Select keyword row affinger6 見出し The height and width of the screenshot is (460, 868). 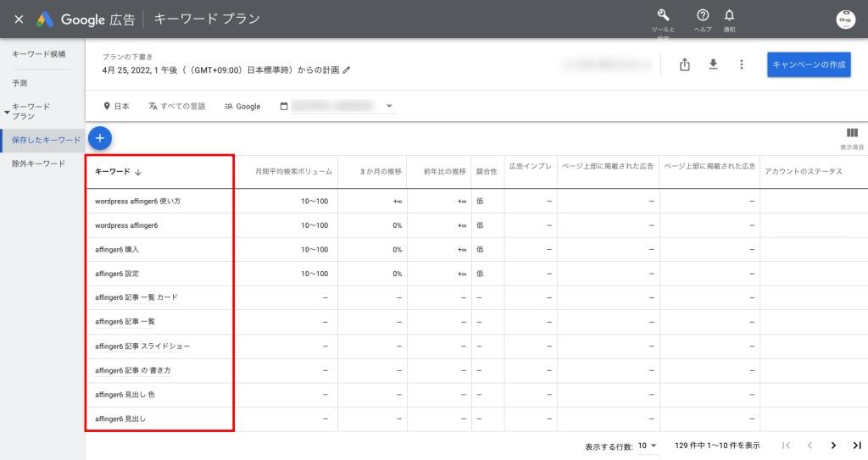coord(120,419)
